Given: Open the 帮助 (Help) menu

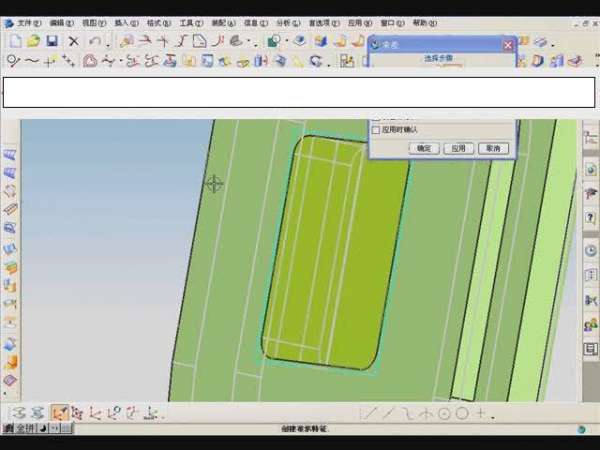Looking at the screenshot, I should point(424,22).
